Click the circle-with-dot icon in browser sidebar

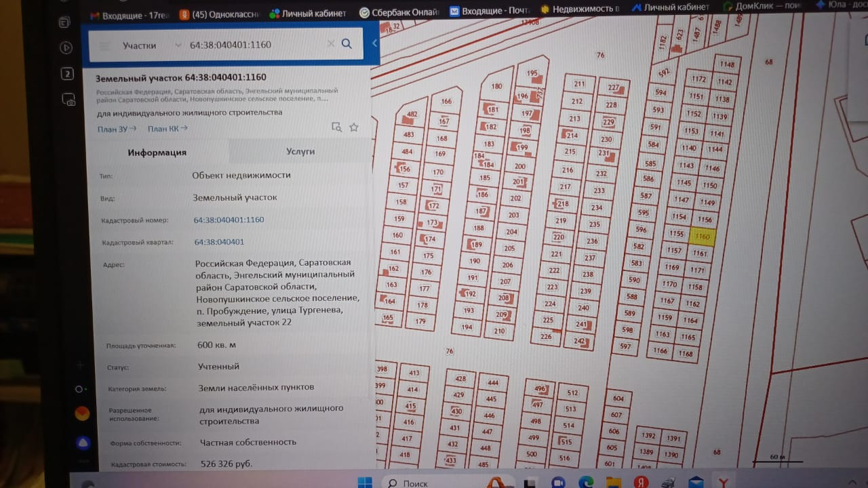click(x=80, y=389)
